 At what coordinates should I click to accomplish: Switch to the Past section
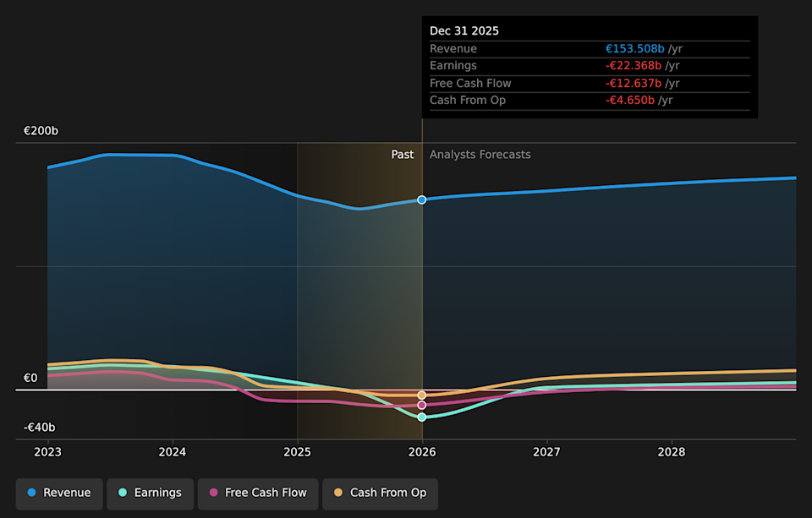tap(403, 154)
